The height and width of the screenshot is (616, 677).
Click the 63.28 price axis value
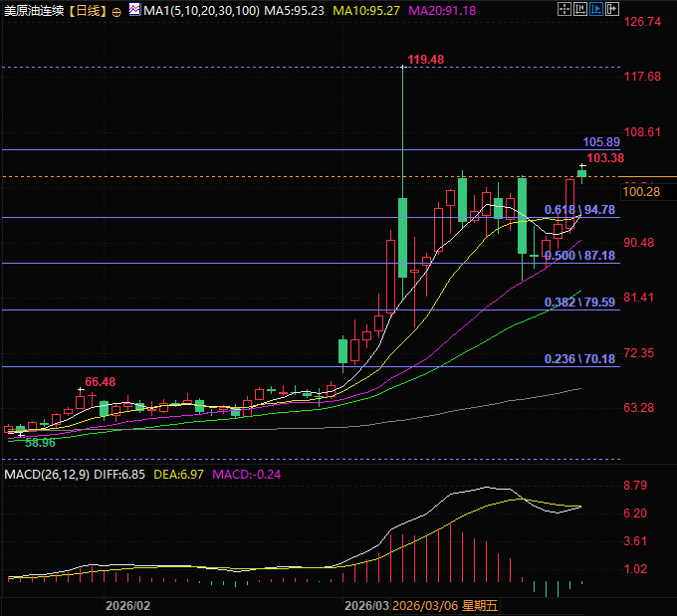(x=638, y=407)
